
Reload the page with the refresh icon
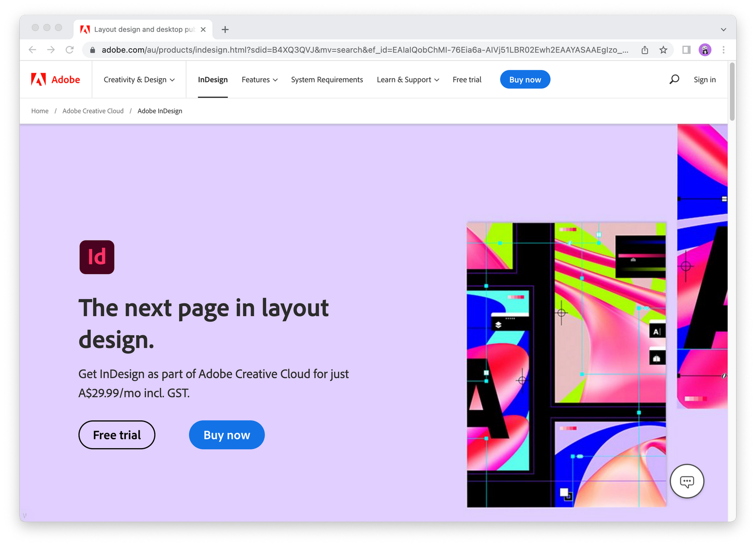pos(70,50)
